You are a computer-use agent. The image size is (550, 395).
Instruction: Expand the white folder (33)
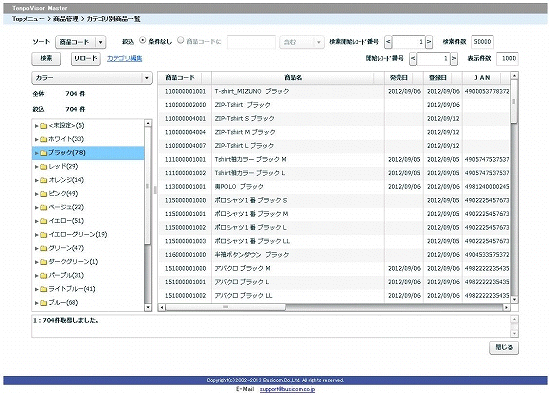(36, 139)
